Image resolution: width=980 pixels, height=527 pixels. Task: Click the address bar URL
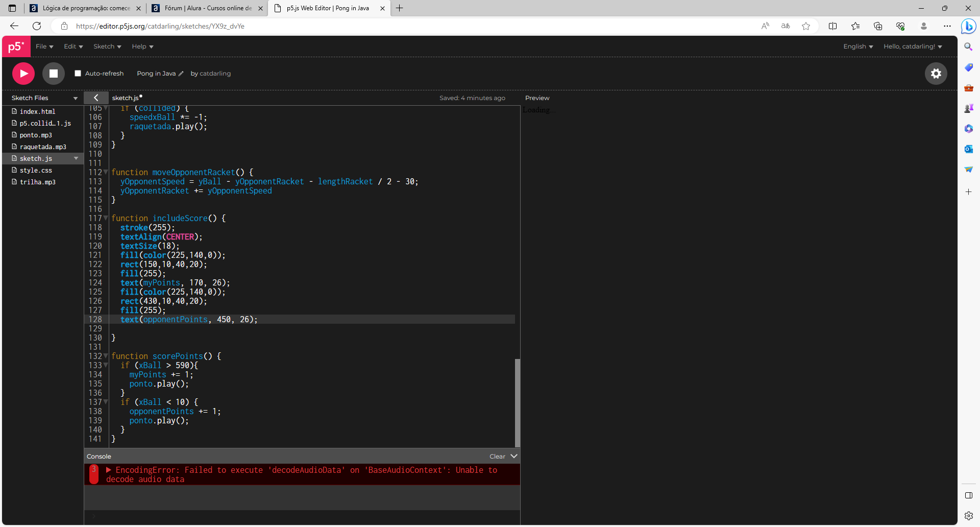coord(160,26)
